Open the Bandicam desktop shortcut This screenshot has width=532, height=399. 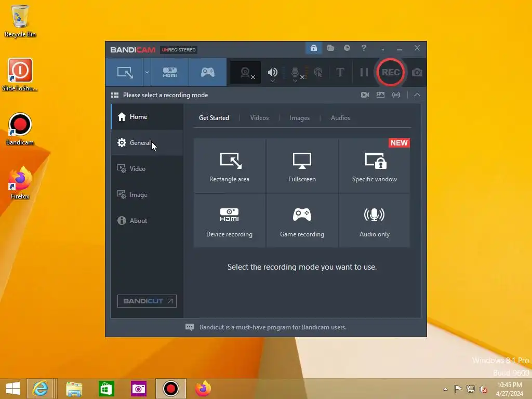pyautogui.click(x=20, y=129)
